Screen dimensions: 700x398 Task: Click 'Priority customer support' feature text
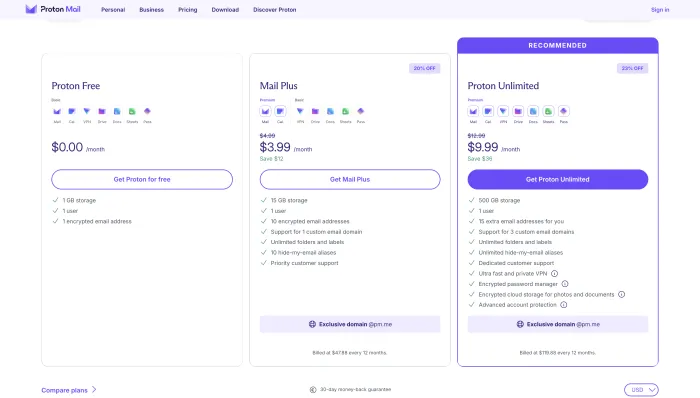[304, 263]
